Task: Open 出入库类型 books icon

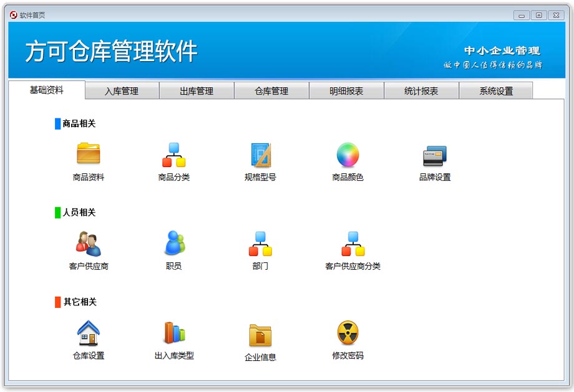Action: (174, 332)
